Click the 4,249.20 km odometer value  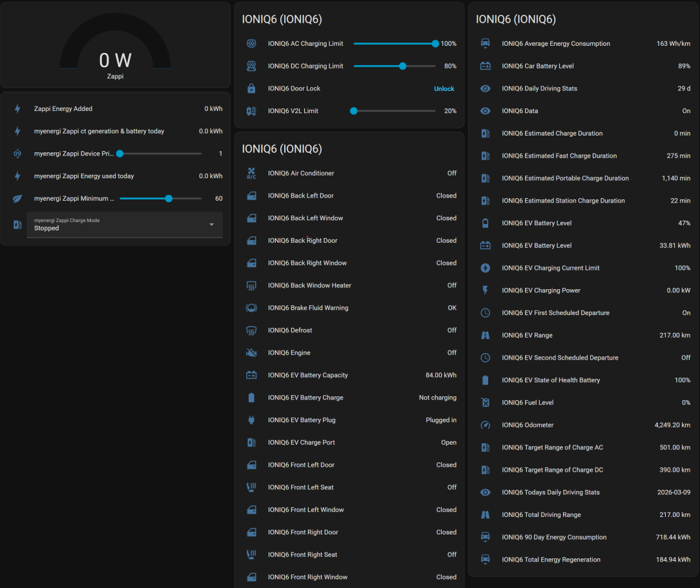point(672,425)
